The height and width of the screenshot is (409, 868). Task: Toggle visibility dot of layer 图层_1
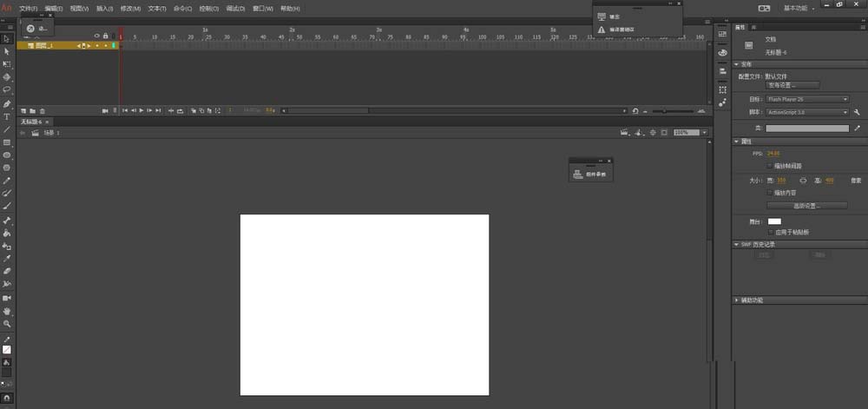tap(97, 45)
